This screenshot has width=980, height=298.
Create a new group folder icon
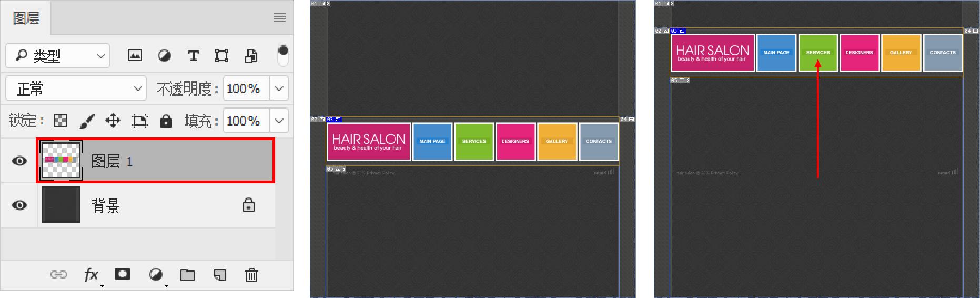point(187,275)
